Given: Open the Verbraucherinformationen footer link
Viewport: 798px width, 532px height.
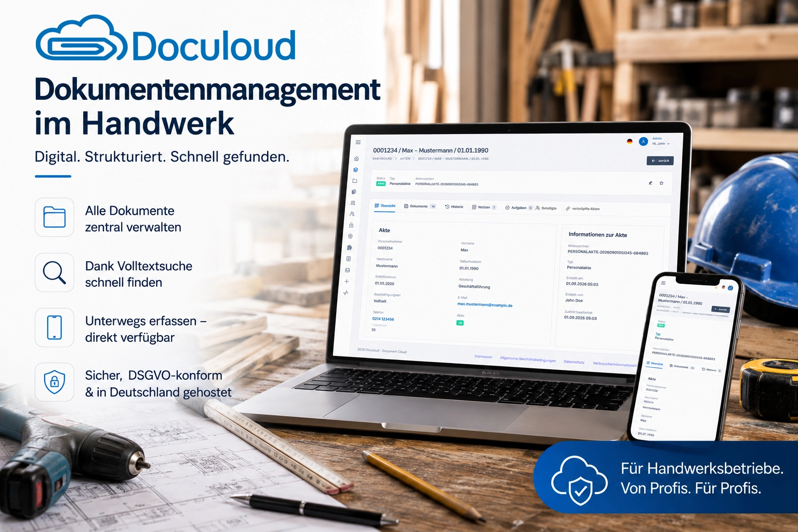Looking at the screenshot, I should click(615, 364).
